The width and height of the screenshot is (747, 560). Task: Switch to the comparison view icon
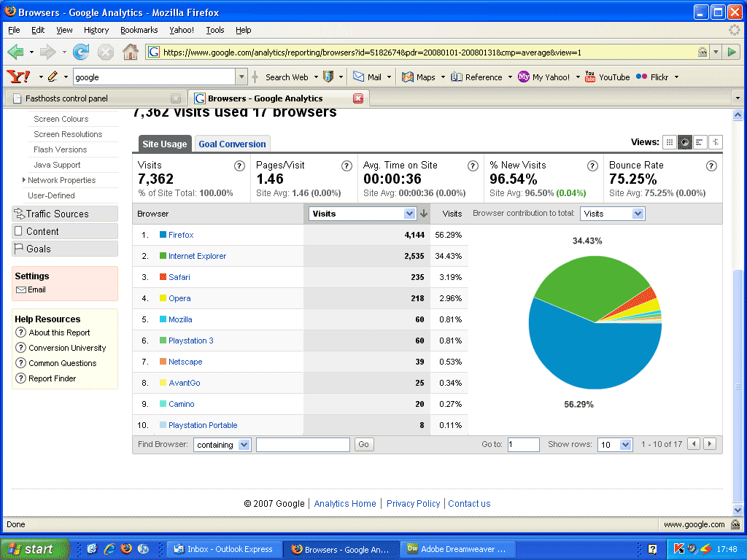[715, 142]
